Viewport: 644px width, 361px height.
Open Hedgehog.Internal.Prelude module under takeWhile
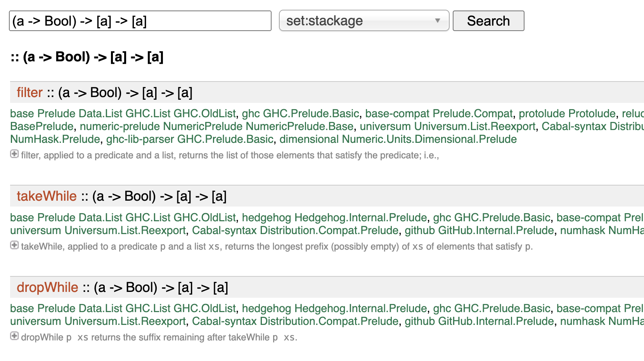coord(360,217)
